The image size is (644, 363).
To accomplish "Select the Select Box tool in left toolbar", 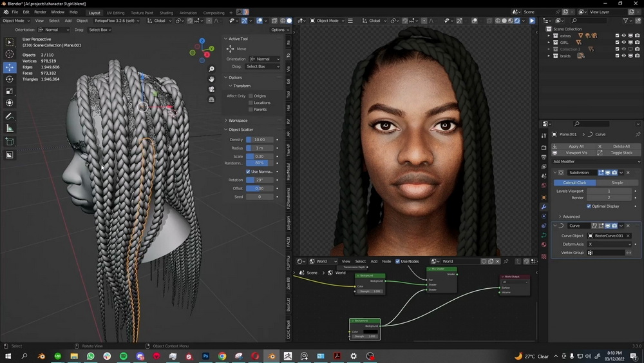I will [x=10, y=43].
